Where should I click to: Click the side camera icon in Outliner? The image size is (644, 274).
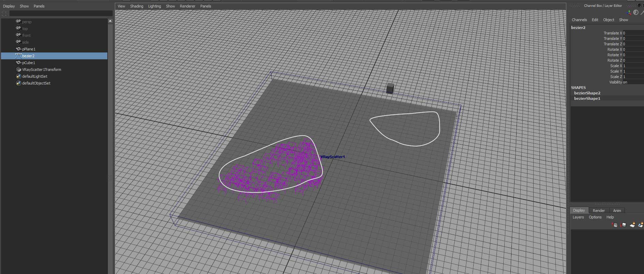click(x=18, y=42)
